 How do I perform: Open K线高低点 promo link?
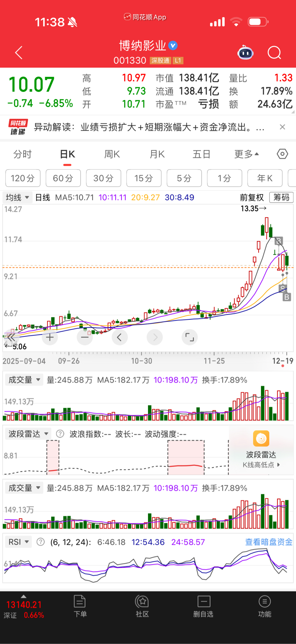261,465
